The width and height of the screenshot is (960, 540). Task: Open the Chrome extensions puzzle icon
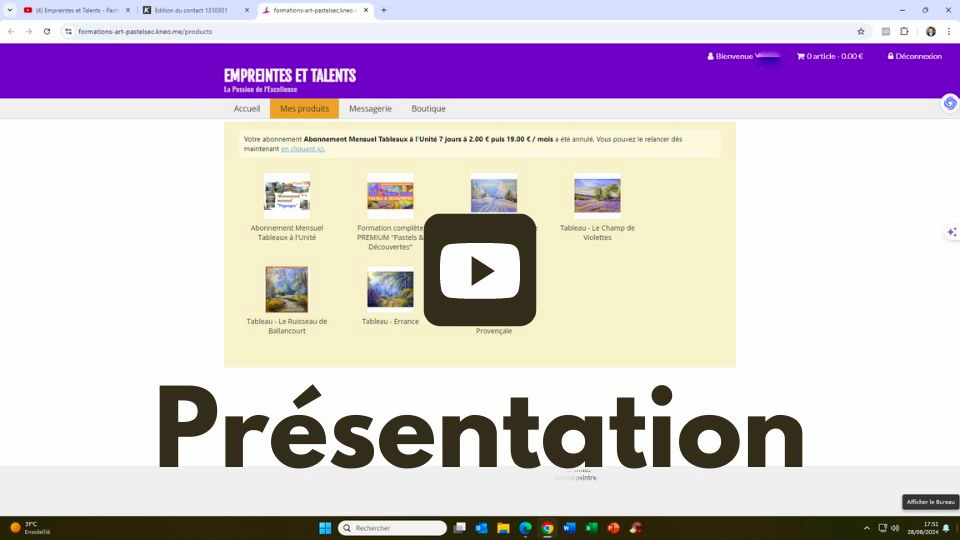coord(904,31)
